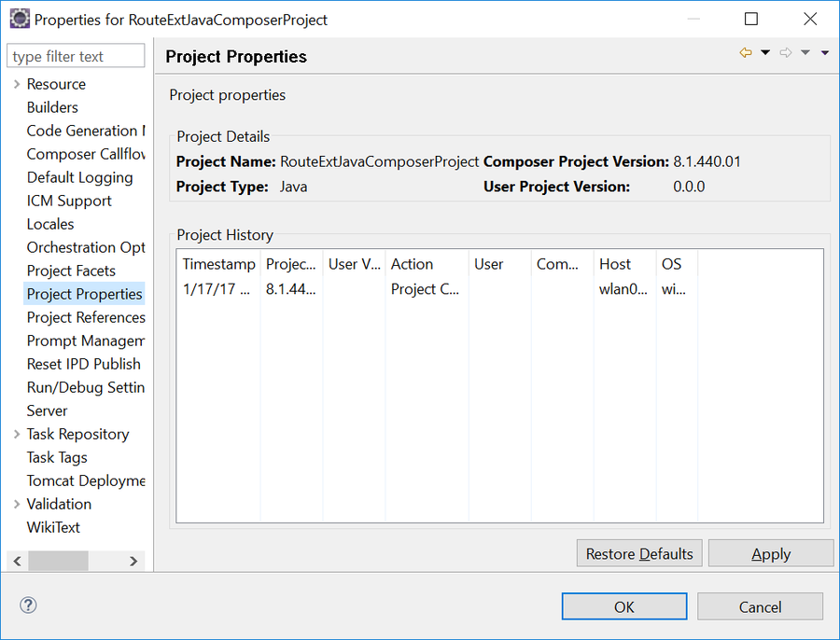Screen dimensions: 840x640
Task: Click the Action column header
Action: 427,264
